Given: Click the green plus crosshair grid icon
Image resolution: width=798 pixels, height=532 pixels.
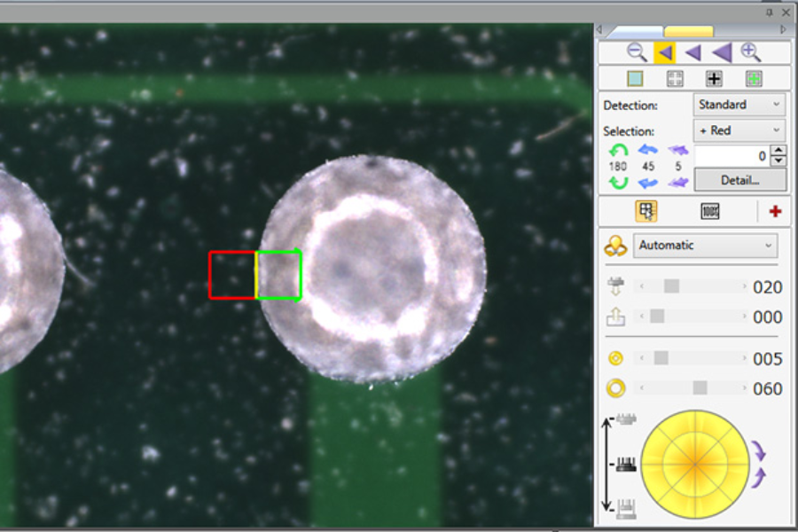Looking at the screenshot, I should pyautogui.click(x=754, y=79).
